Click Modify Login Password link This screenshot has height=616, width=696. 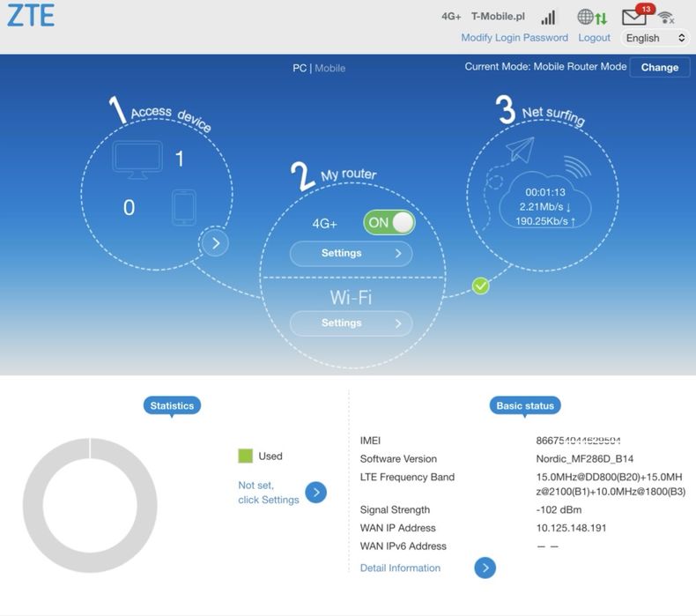click(x=515, y=38)
